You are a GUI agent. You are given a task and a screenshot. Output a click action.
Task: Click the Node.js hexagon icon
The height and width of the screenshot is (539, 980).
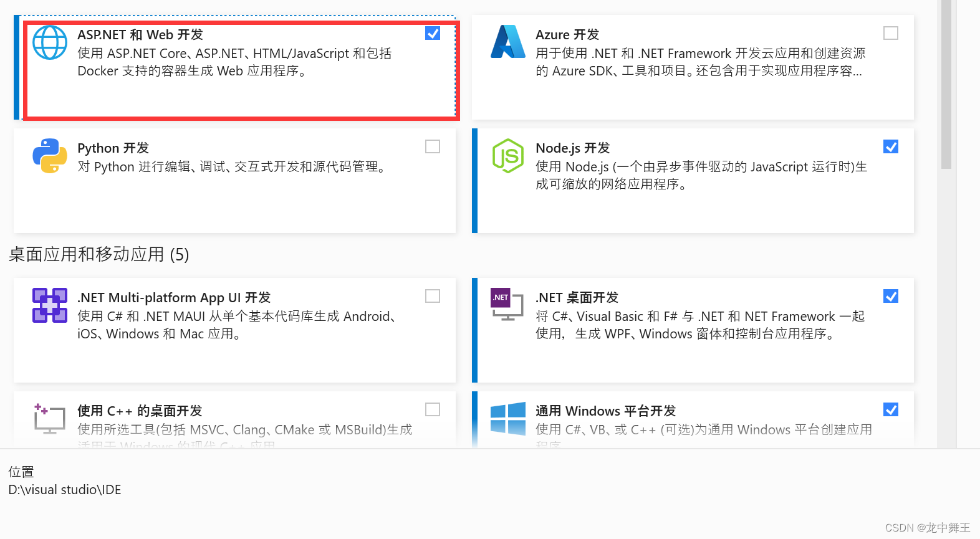[508, 156]
